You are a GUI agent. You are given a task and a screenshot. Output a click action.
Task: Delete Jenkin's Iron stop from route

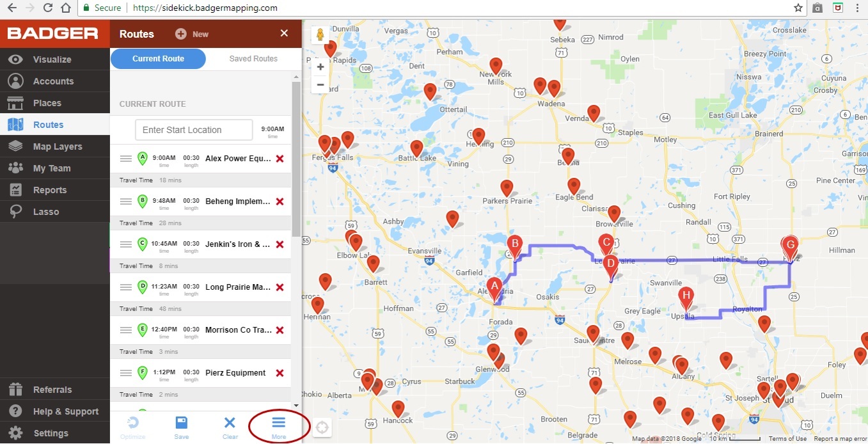click(x=280, y=244)
